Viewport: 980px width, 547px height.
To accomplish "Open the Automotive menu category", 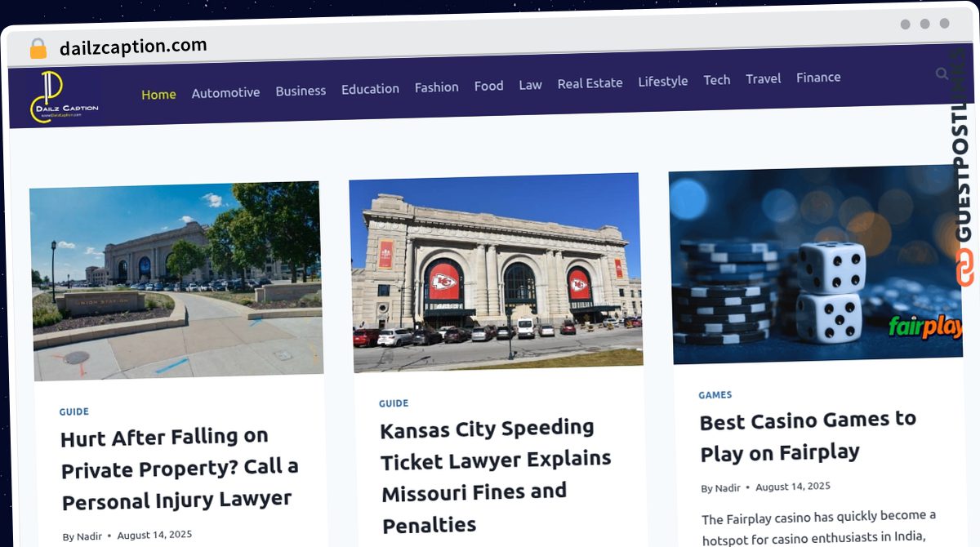I will 225,92.
